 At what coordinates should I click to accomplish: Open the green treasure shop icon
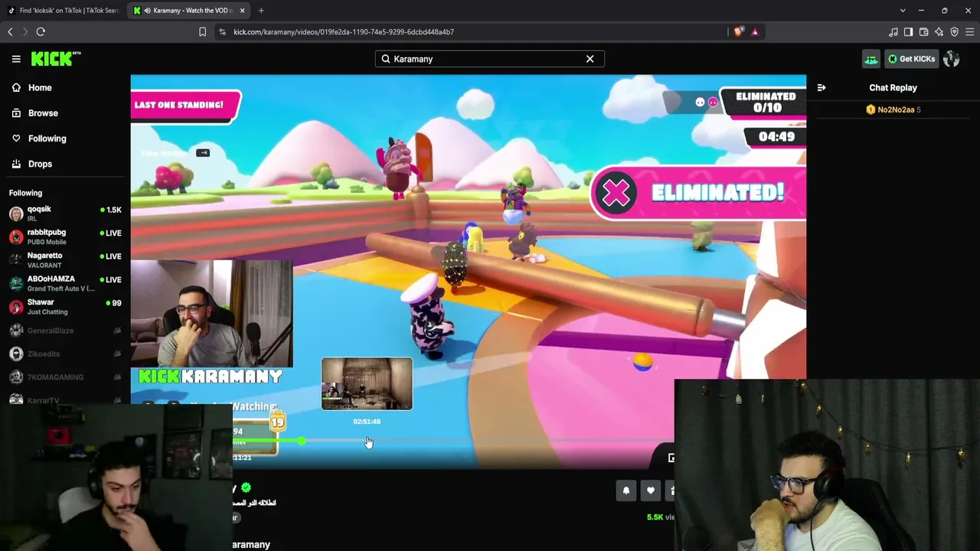click(871, 59)
